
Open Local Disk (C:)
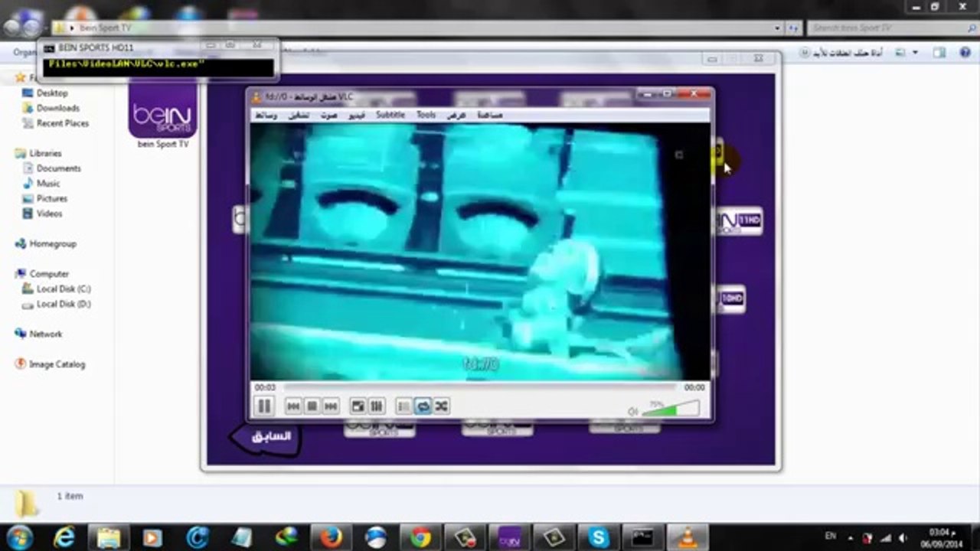click(63, 289)
